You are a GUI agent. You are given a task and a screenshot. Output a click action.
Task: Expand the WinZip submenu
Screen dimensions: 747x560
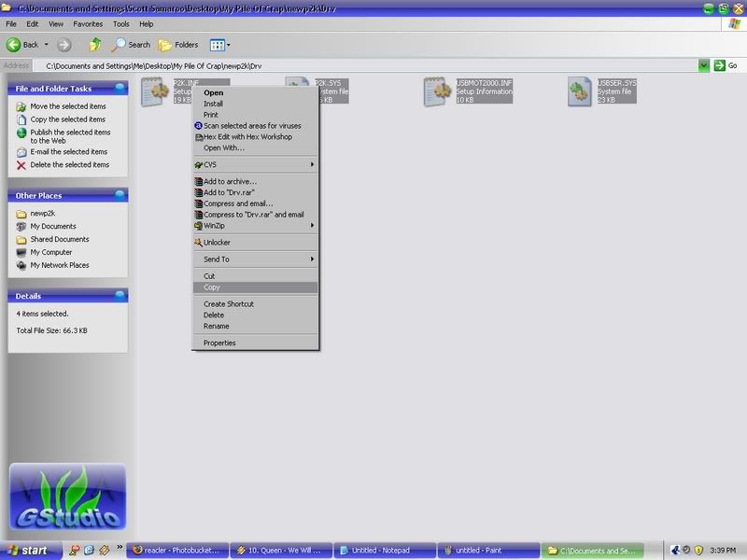pos(255,225)
